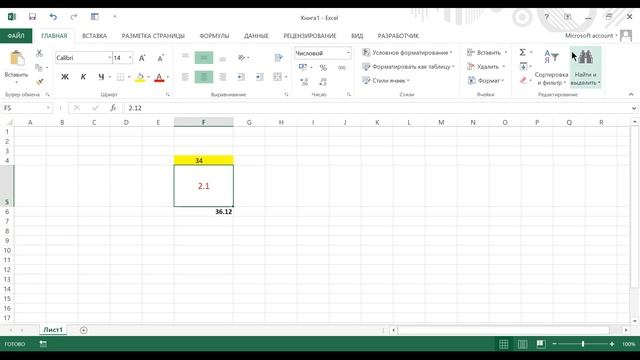Click the fill color bucket swatch
640x360 pixels.
coord(140,77)
